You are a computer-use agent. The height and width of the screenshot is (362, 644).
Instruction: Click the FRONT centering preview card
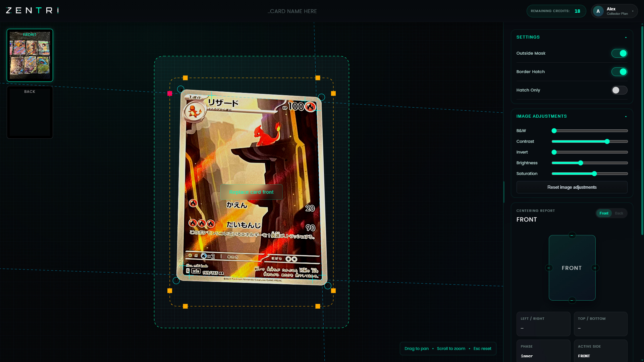[572, 268]
